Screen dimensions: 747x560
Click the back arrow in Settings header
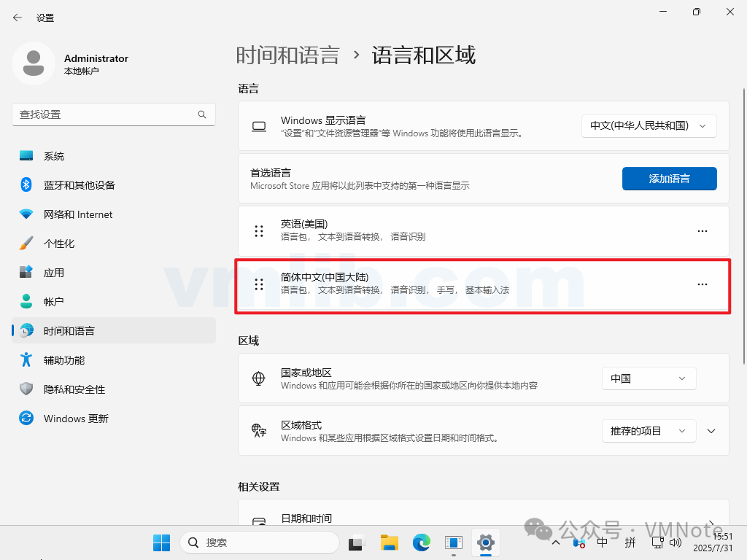tap(18, 17)
